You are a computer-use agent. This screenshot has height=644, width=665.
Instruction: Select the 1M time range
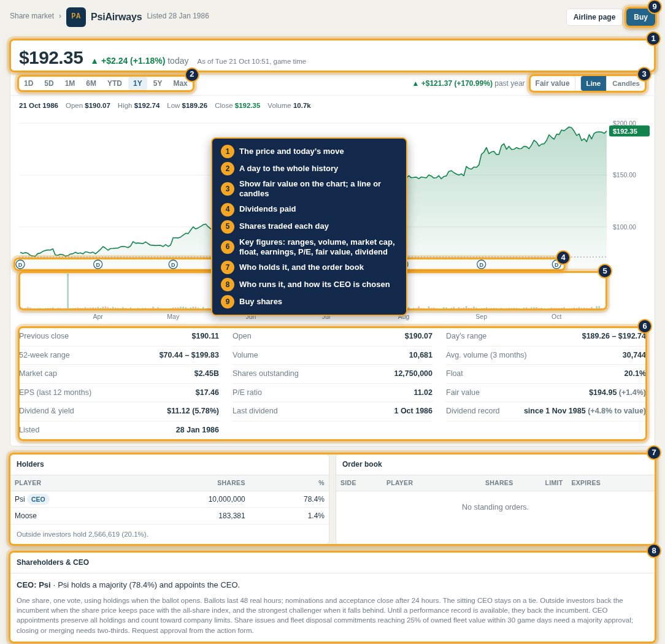(69, 83)
